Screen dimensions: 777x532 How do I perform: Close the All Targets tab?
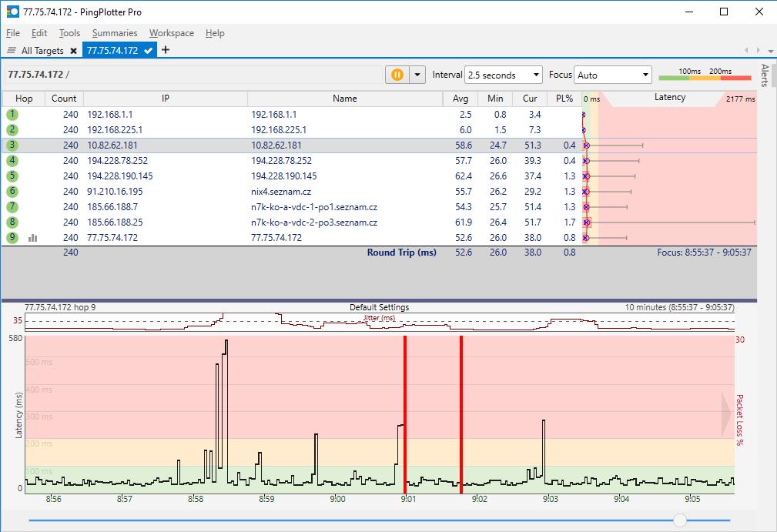(73, 51)
